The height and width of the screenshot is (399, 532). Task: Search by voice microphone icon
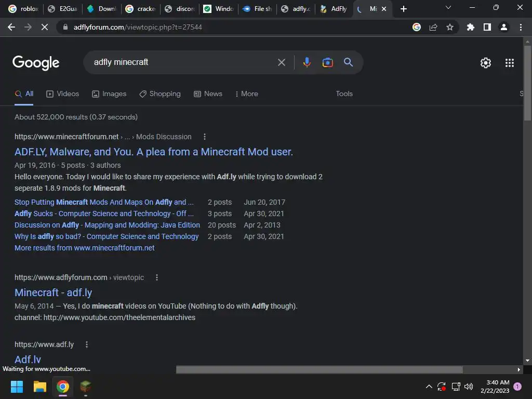307,62
